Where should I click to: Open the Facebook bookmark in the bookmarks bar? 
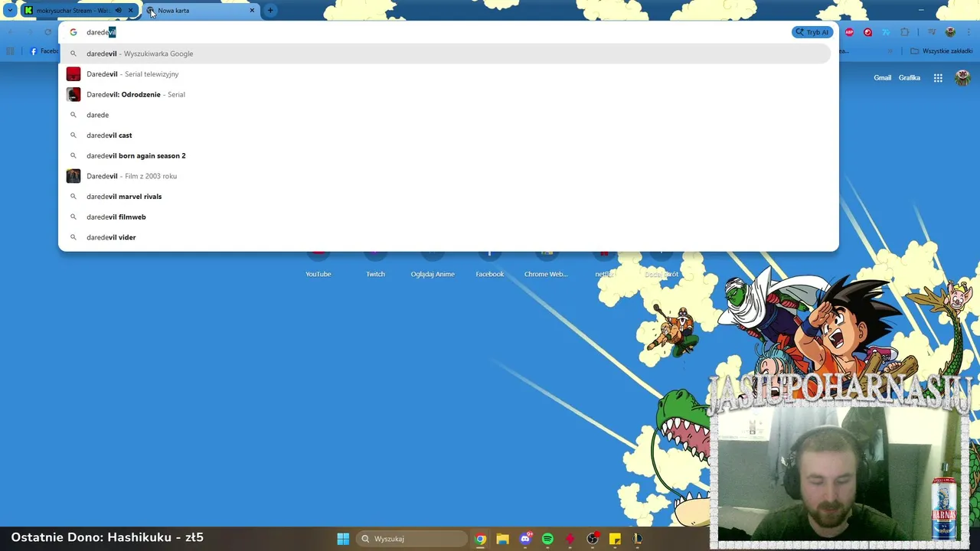pyautogui.click(x=44, y=51)
